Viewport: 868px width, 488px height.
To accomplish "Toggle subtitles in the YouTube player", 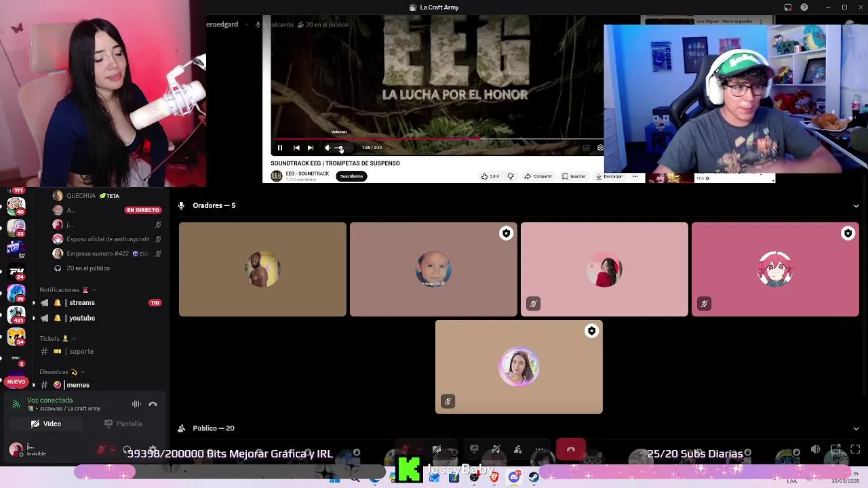I will (x=586, y=148).
